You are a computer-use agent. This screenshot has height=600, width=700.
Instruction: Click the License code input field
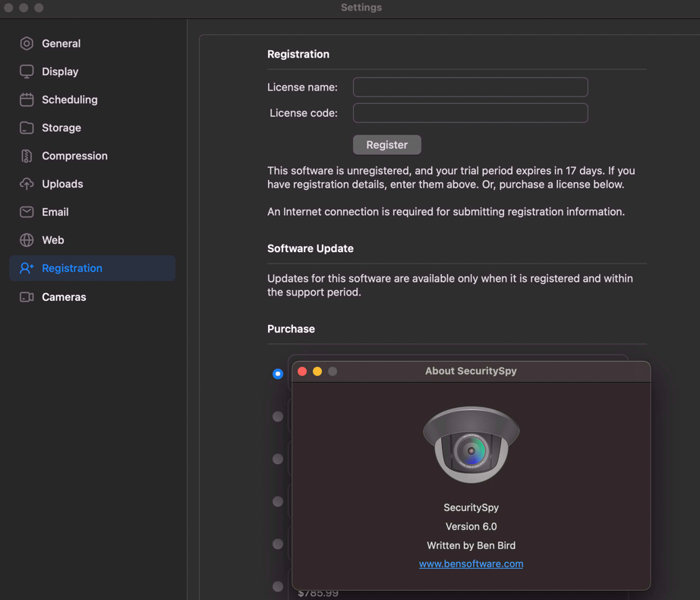point(470,113)
